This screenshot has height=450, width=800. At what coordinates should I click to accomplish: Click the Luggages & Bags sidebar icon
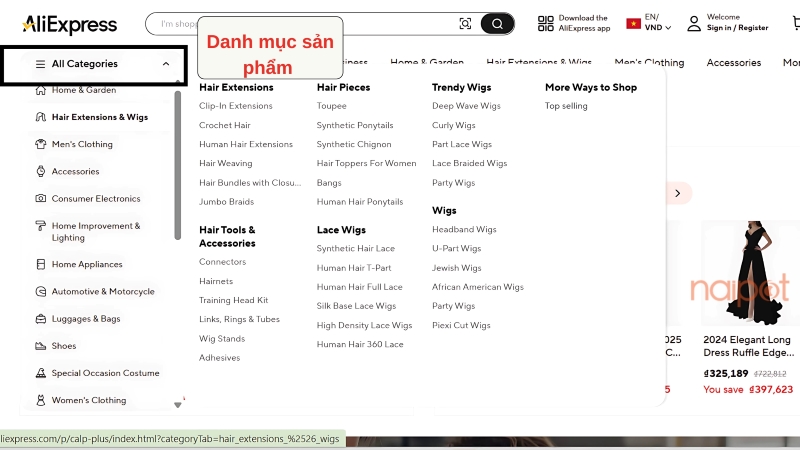41,319
